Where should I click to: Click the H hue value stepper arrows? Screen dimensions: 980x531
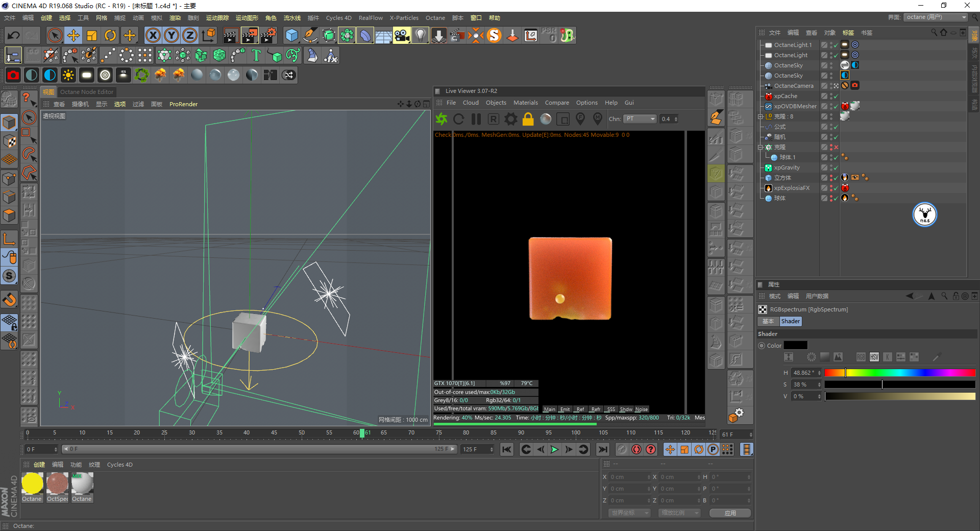819,373
